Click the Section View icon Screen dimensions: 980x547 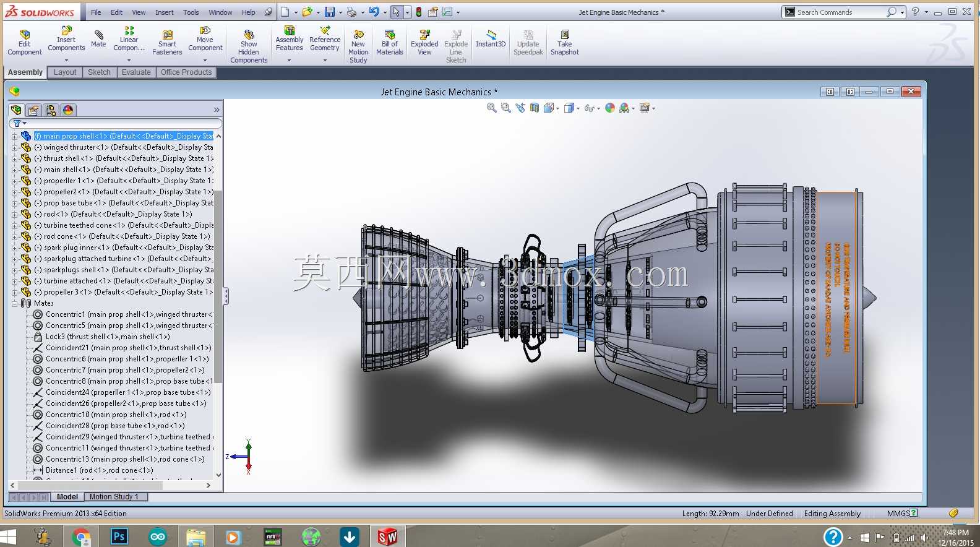535,108
